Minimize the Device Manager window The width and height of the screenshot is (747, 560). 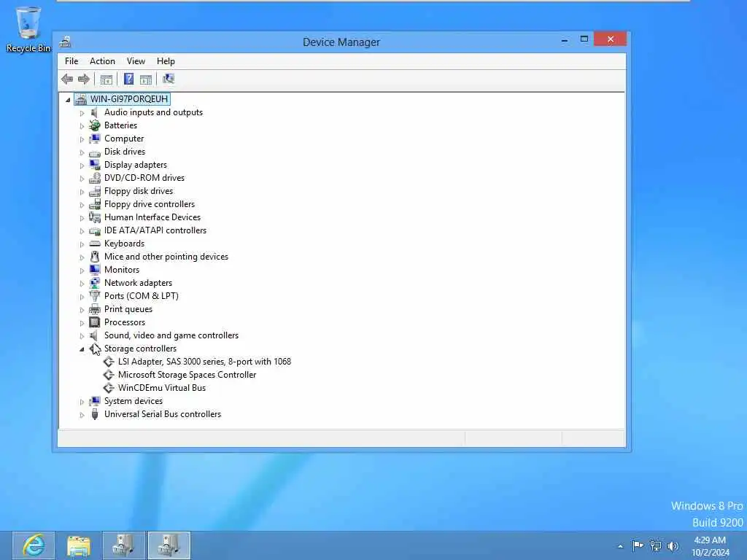[x=565, y=40]
